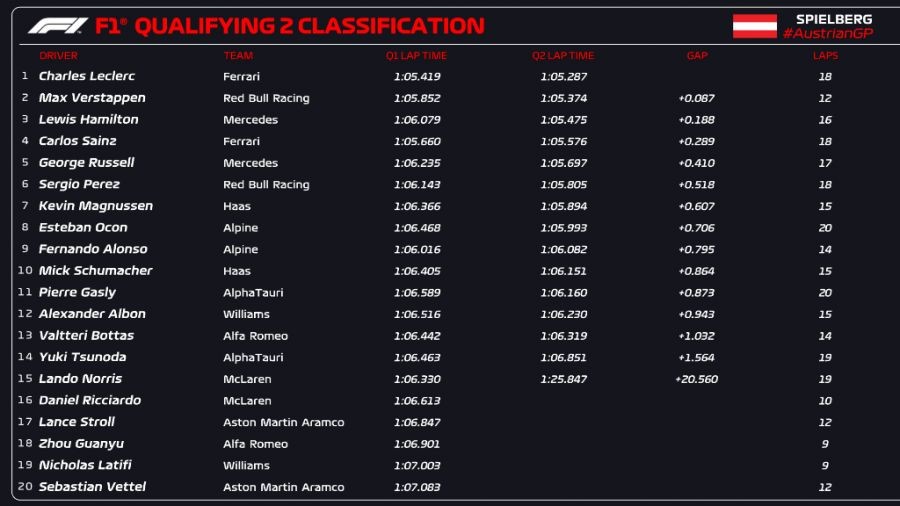The height and width of the screenshot is (506, 900).
Task: Click the Austrian flag icon
Action: click(755, 27)
